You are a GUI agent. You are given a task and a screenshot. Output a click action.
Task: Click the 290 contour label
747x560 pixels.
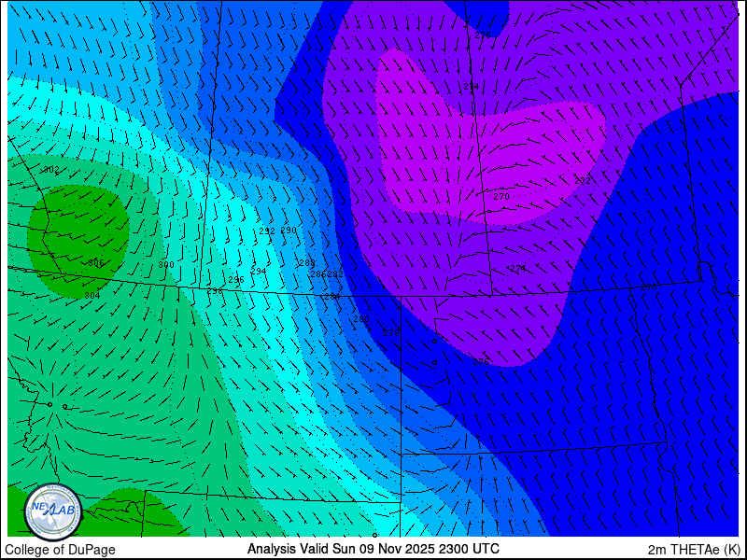coord(289,231)
